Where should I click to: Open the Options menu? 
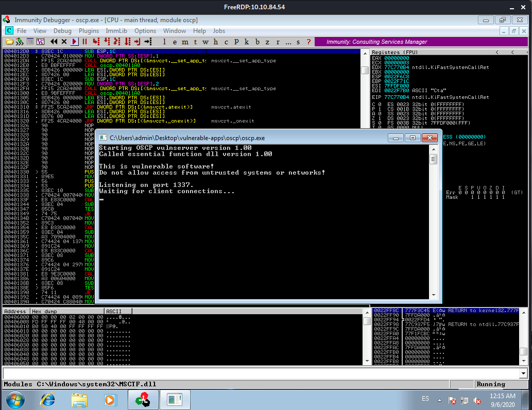pyautogui.click(x=145, y=31)
